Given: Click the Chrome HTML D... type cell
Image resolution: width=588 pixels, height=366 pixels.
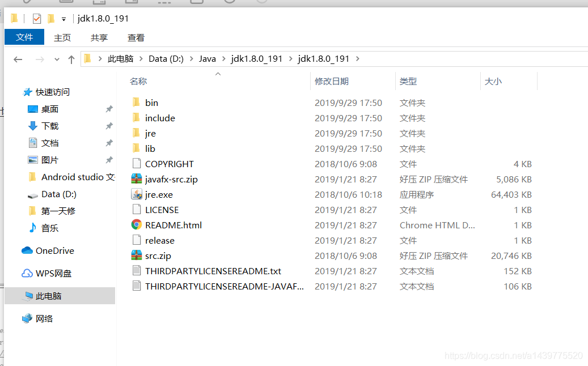Looking at the screenshot, I should pyautogui.click(x=437, y=225).
